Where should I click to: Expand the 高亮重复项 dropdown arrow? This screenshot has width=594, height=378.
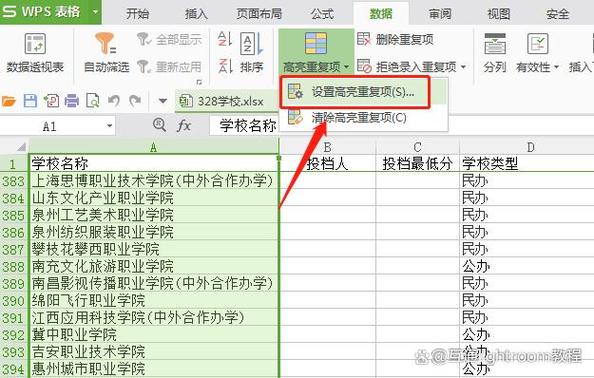347,67
